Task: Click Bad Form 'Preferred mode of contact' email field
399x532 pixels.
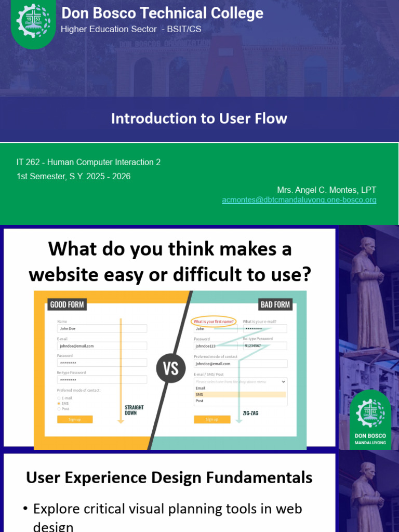Action: [241, 364]
